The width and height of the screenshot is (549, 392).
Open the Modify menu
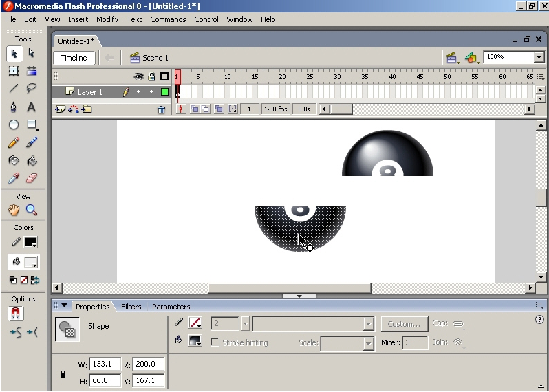coord(107,19)
